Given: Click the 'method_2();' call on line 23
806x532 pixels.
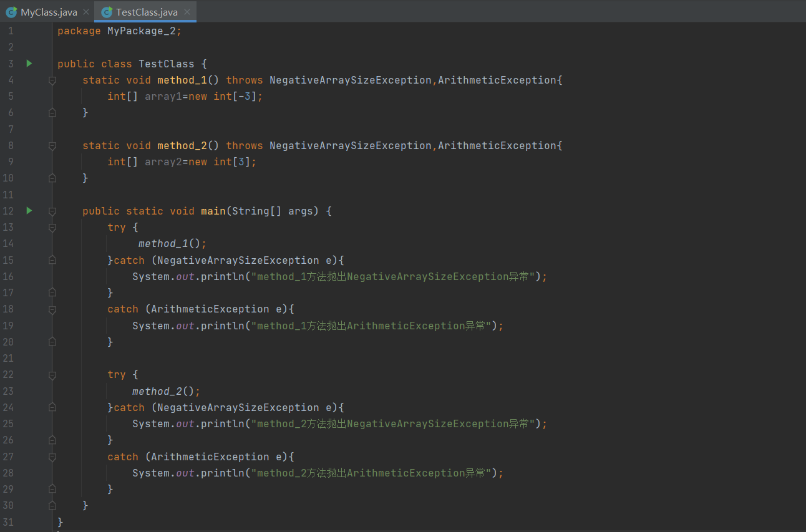Looking at the screenshot, I should pyautogui.click(x=167, y=391).
